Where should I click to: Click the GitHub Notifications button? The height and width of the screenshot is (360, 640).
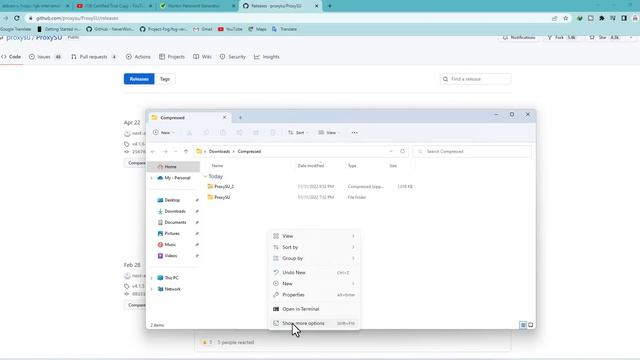click(x=520, y=38)
